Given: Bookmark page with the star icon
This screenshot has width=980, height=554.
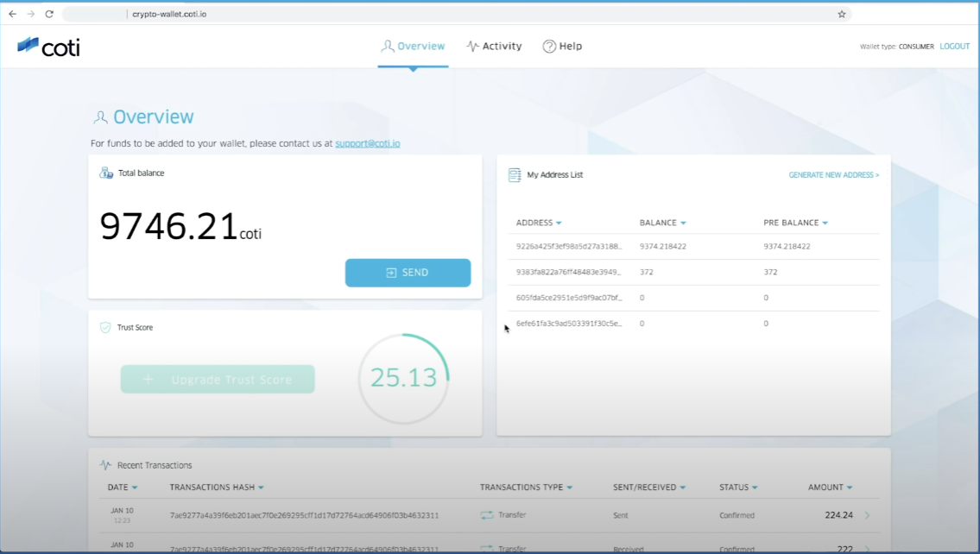Looking at the screenshot, I should pyautogui.click(x=841, y=14).
